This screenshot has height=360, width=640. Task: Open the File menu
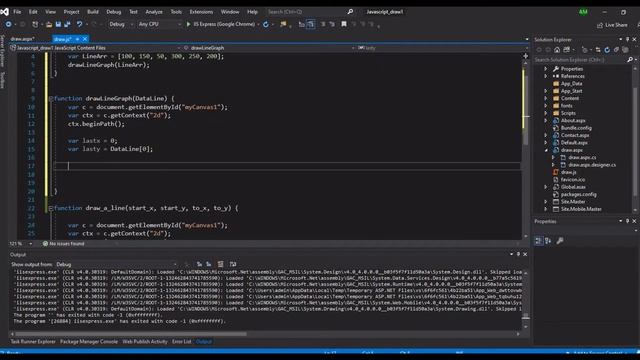(x=17, y=12)
